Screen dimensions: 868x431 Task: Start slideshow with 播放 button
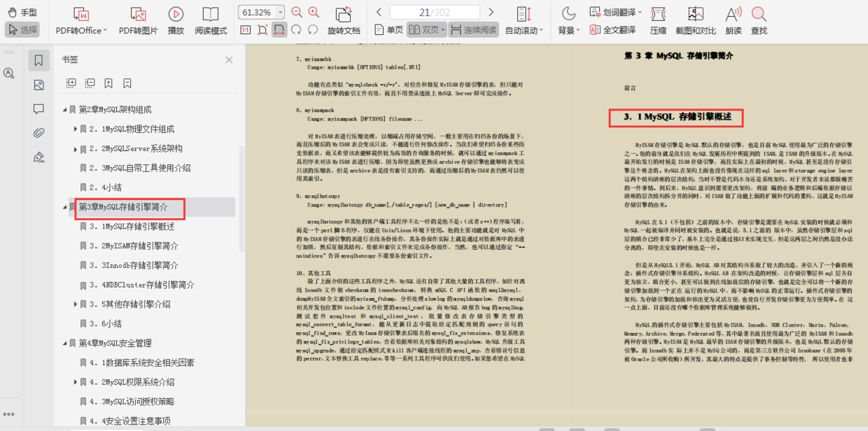[176, 22]
